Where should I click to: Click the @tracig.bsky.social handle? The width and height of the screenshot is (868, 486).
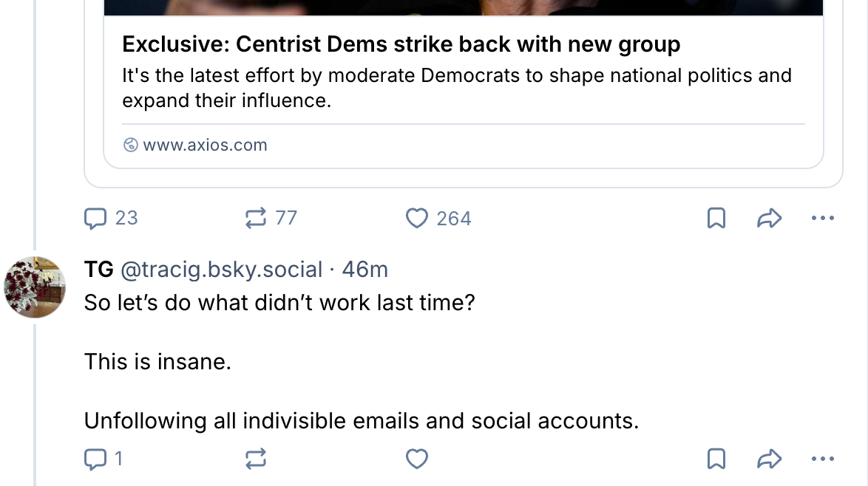[x=220, y=270]
